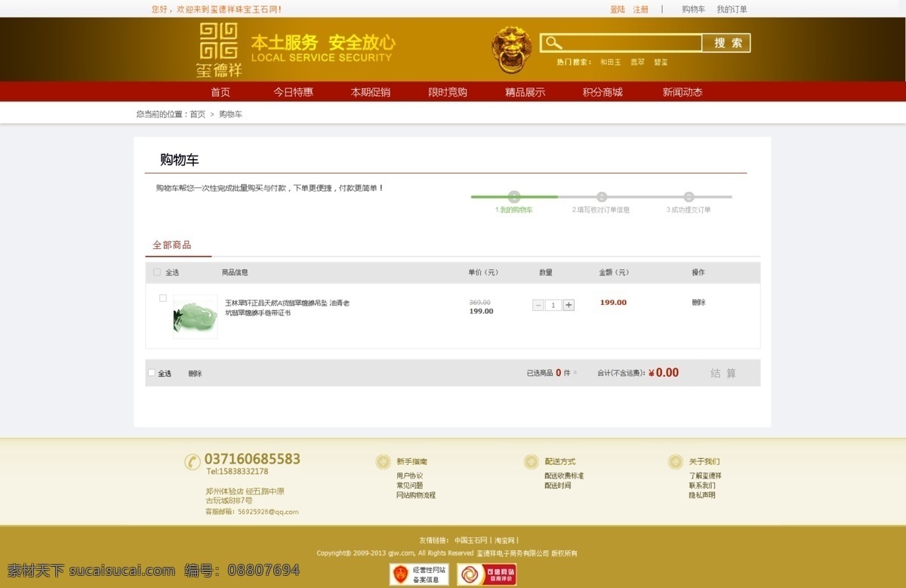This screenshot has height=588, width=906.
Task: Click the 经营性网站备案信息 badge
Action: (x=419, y=574)
